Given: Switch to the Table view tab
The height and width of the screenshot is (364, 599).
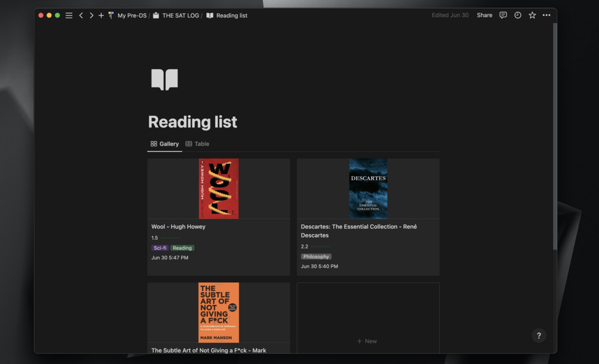Looking at the screenshot, I should [x=197, y=144].
